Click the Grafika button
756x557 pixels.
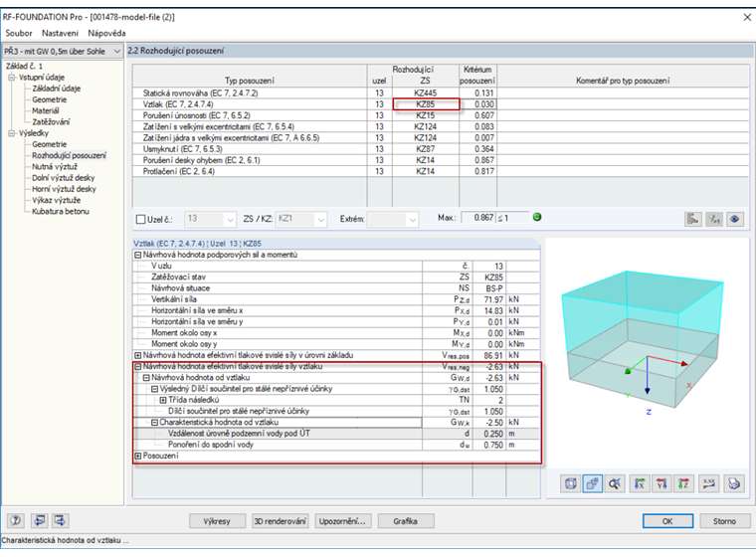point(406,521)
